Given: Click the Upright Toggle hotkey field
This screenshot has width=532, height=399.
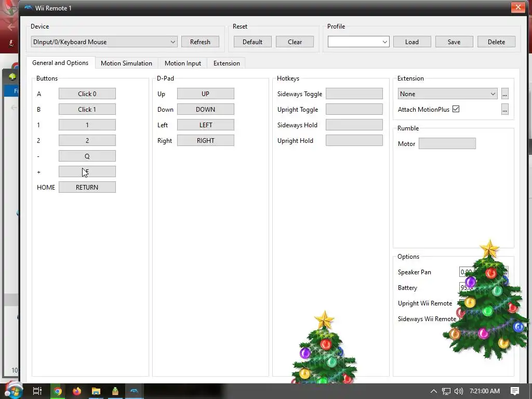Looking at the screenshot, I should click(x=354, y=109).
